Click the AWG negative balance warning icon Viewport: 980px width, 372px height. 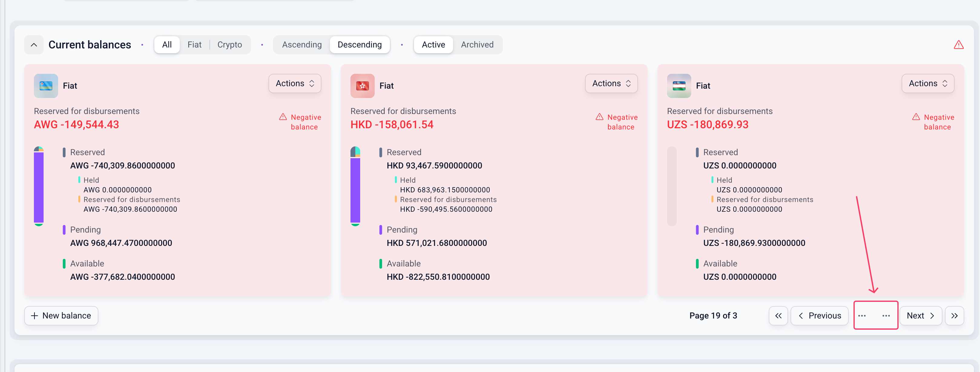click(x=283, y=117)
